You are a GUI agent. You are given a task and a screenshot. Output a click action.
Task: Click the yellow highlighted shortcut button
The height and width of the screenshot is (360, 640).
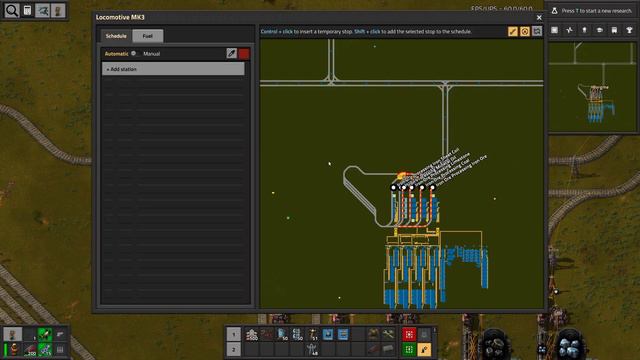[424, 349]
